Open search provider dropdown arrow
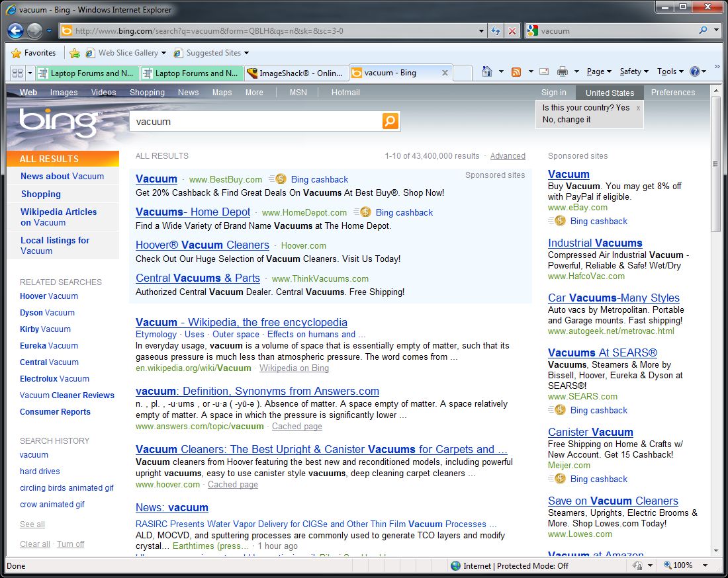The width and height of the screenshot is (728, 578). 716,30
